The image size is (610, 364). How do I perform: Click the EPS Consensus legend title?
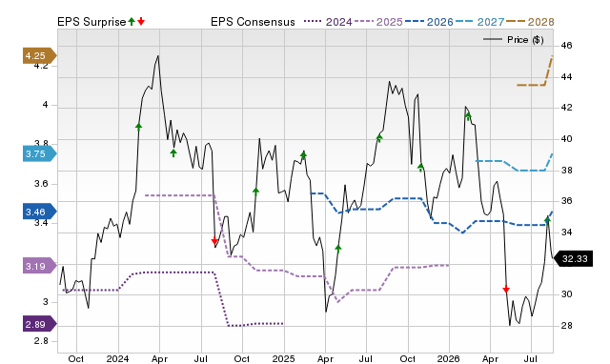click(x=253, y=22)
